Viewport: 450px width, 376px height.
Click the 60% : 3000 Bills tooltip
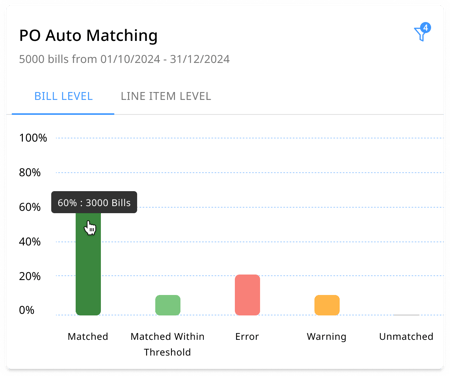94,202
